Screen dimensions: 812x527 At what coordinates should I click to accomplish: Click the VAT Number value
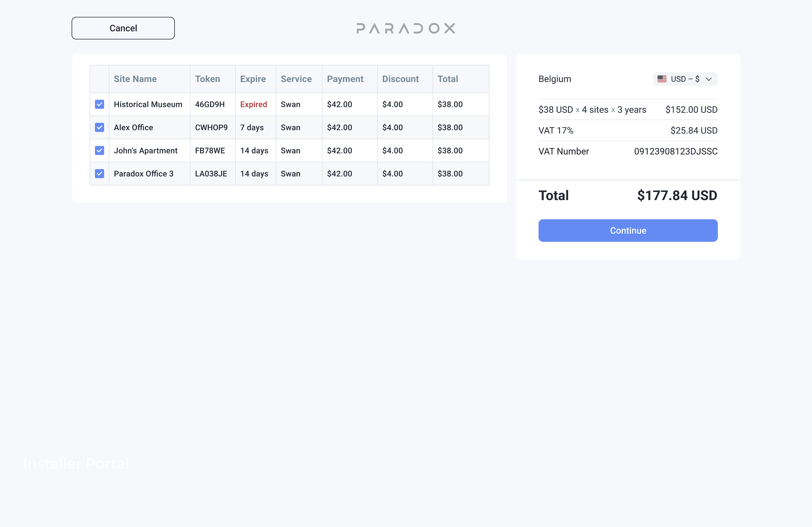[x=676, y=151]
